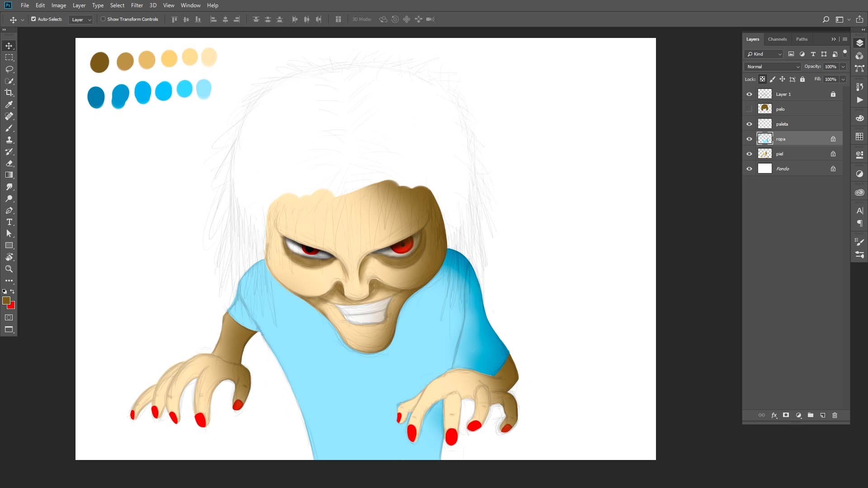Screen dimensions: 868x488
Task: Swap foreground and background colors
Action: pos(12,291)
